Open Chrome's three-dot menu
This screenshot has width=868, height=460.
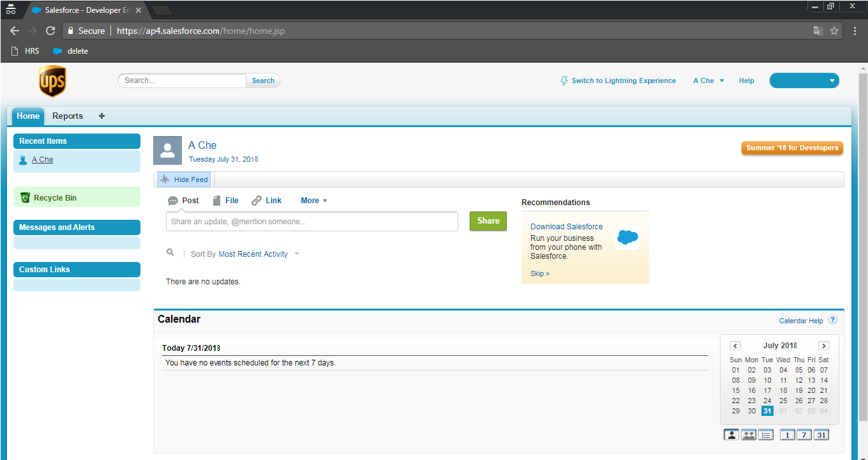tap(855, 31)
